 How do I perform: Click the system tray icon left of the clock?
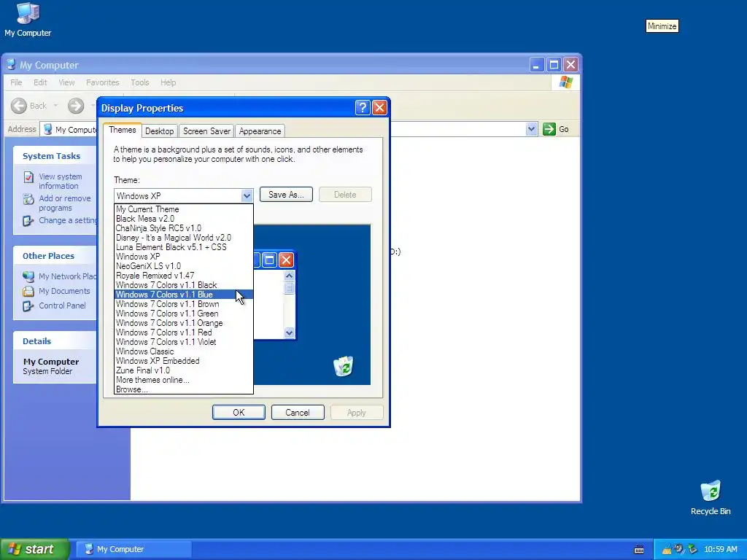[693, 550]
